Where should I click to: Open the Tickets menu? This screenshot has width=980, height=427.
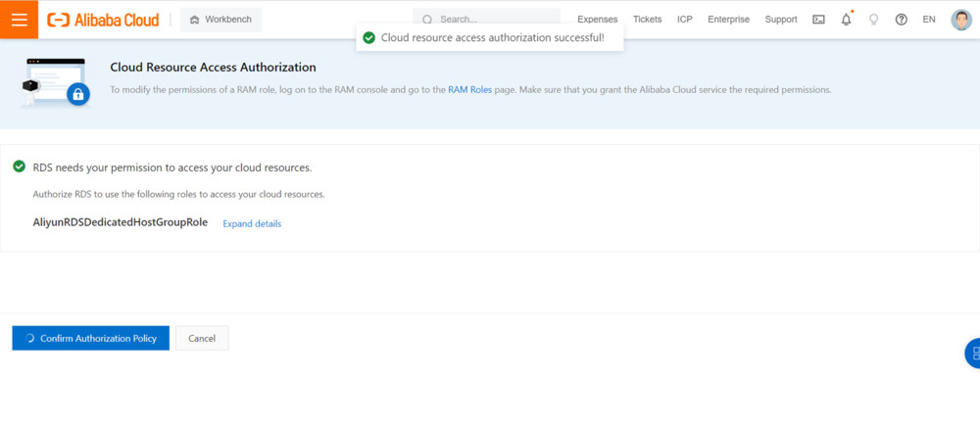point(647,20)
